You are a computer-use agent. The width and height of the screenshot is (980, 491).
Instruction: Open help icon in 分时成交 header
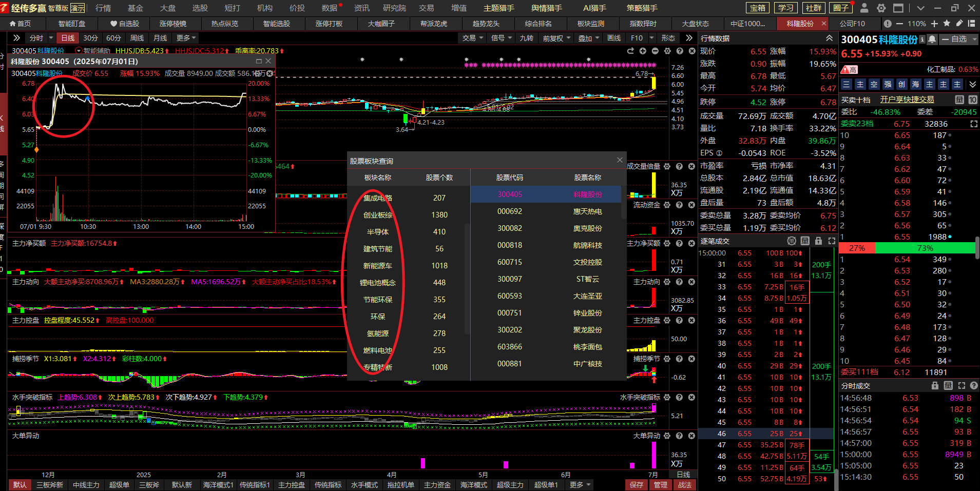(974, 386)
